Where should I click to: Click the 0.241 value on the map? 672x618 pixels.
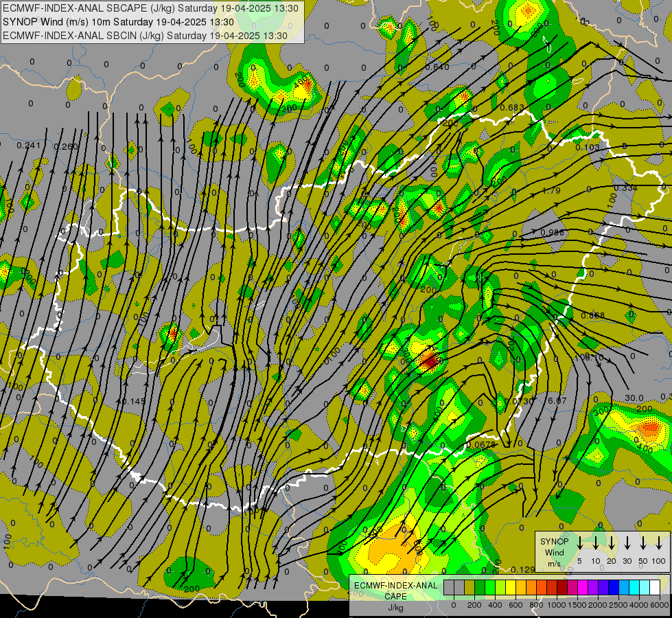(28, 146)
